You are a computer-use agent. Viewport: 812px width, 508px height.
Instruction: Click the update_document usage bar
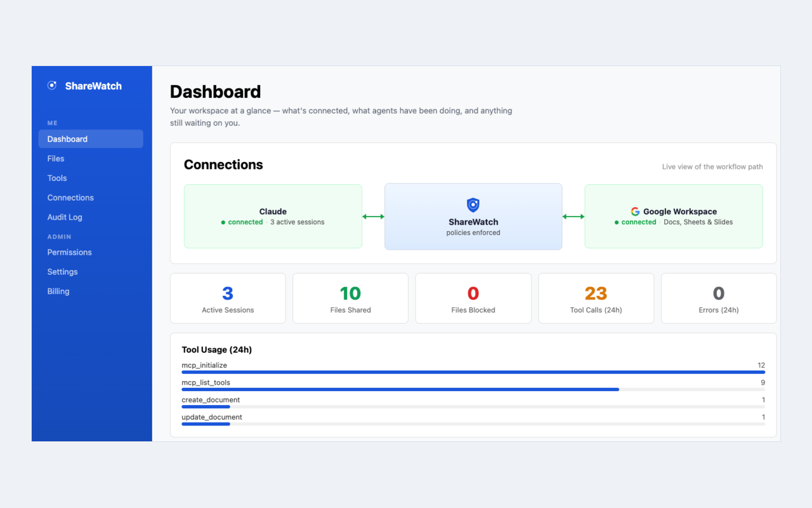point(473,424)
